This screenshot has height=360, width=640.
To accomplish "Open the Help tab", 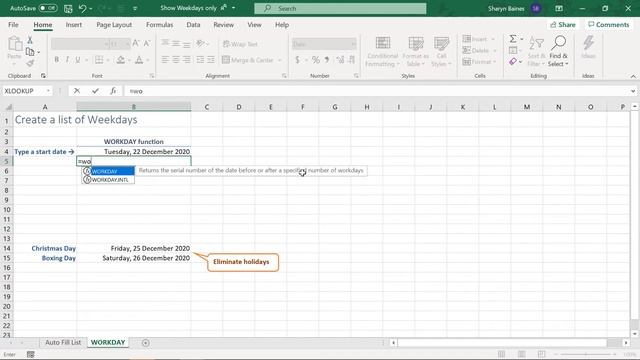I will (282, 25).
